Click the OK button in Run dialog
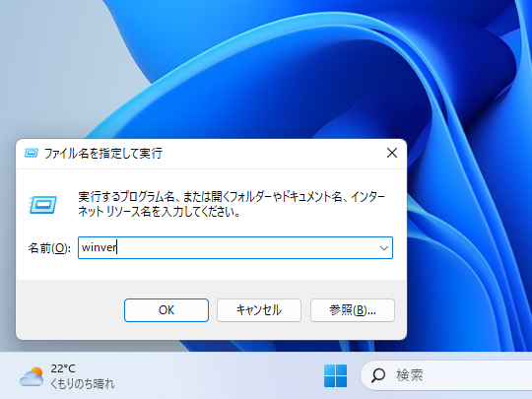The width and height of the screenshot is (532, 399). [x=166, y=310]
